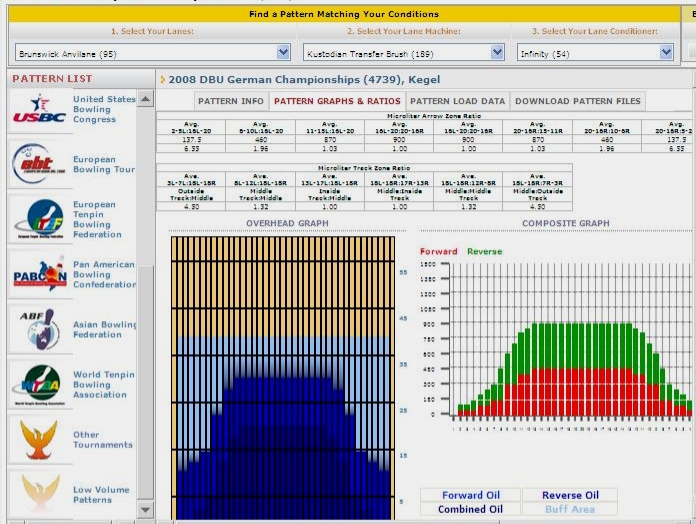Click the USBC logo icon
The width and height of the screenshot is (696, 524).
[x=41, y=111]
